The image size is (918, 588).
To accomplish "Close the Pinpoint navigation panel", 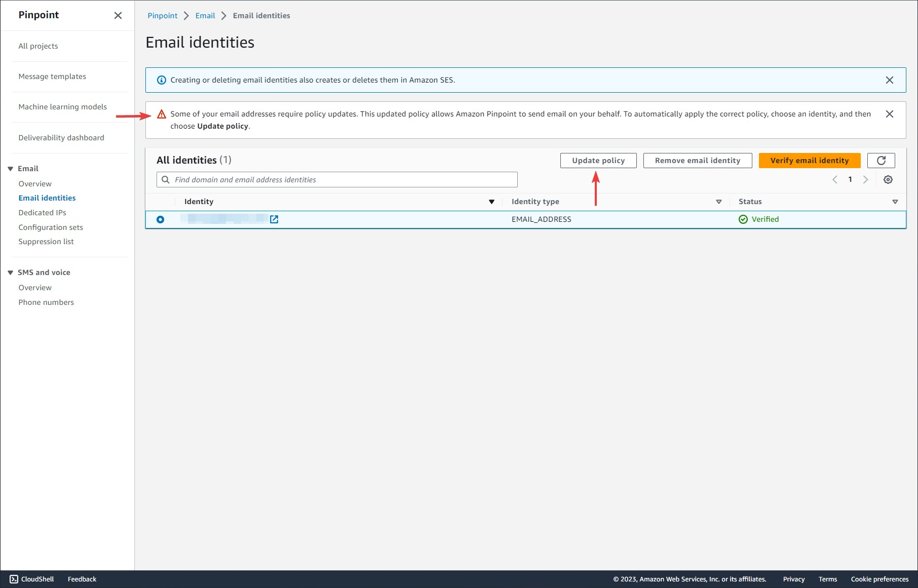I will click(x=118, y=15).
